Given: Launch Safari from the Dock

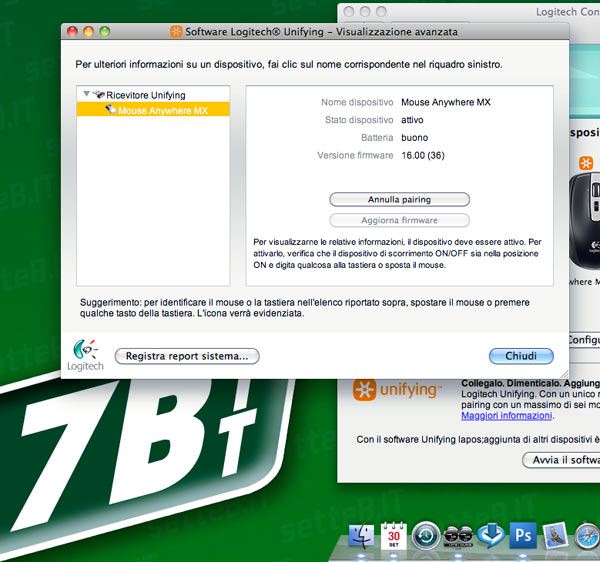Looking at the screenshot, I should tap(588, 537).
